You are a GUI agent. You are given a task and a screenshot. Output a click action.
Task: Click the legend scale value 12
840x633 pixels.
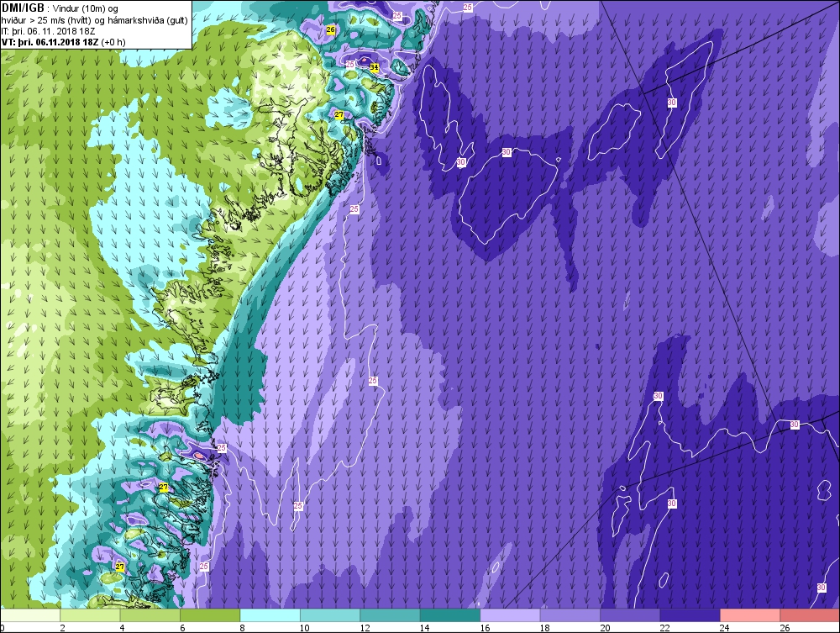[365, 628]
